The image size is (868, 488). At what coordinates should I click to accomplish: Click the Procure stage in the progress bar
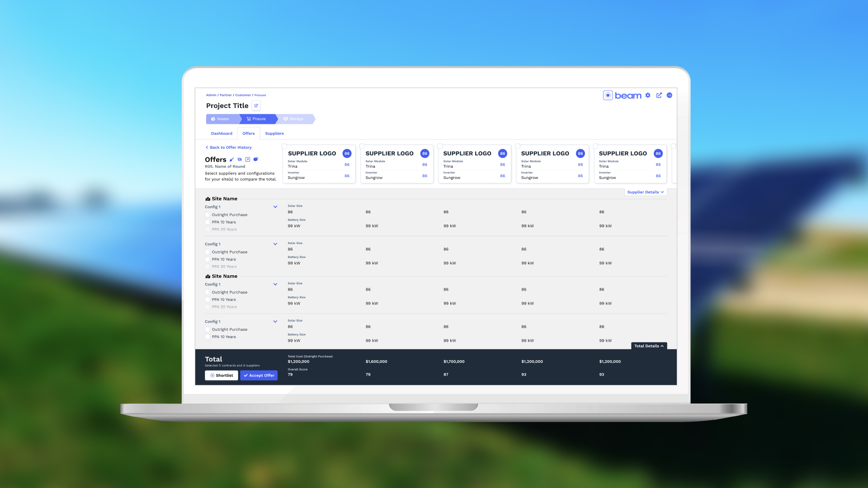point(258,119)
